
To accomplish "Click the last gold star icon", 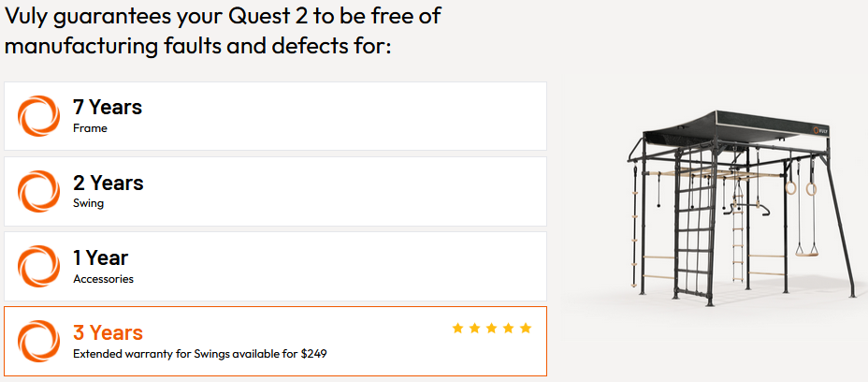I will [x=526, y=329].
